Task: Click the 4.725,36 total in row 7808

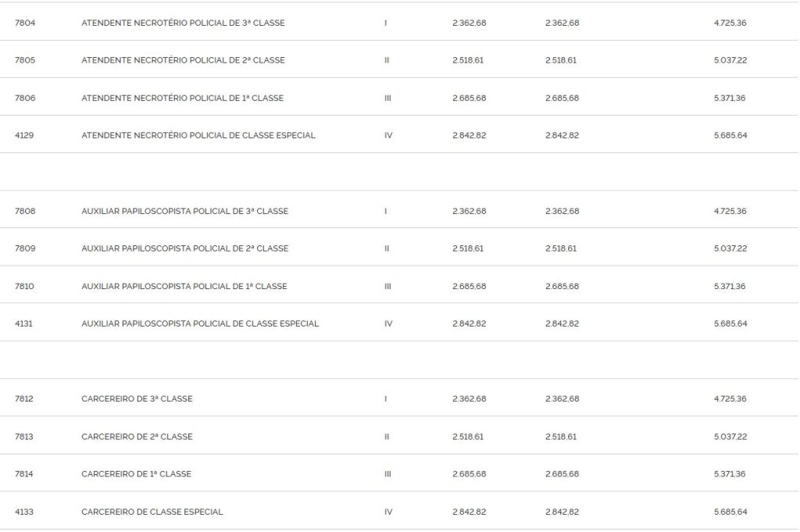Action: (x=730, y=211)
